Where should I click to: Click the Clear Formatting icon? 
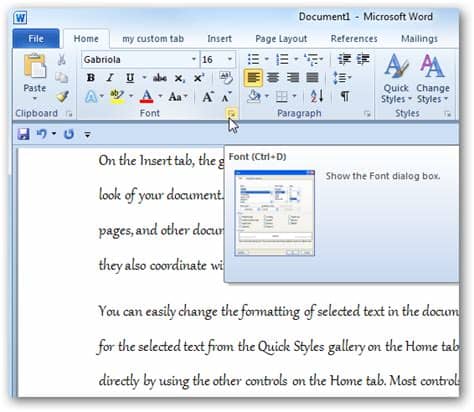coord(226,78)
